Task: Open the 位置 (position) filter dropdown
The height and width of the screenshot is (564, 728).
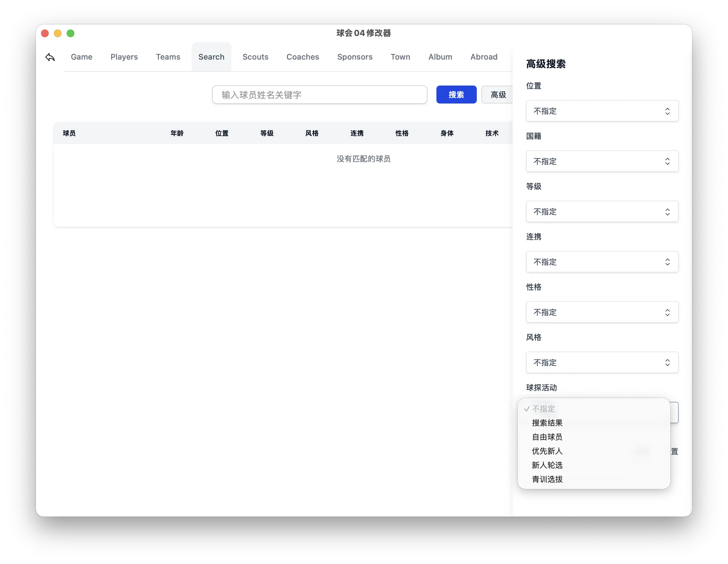Action: [x=601, y=111]
